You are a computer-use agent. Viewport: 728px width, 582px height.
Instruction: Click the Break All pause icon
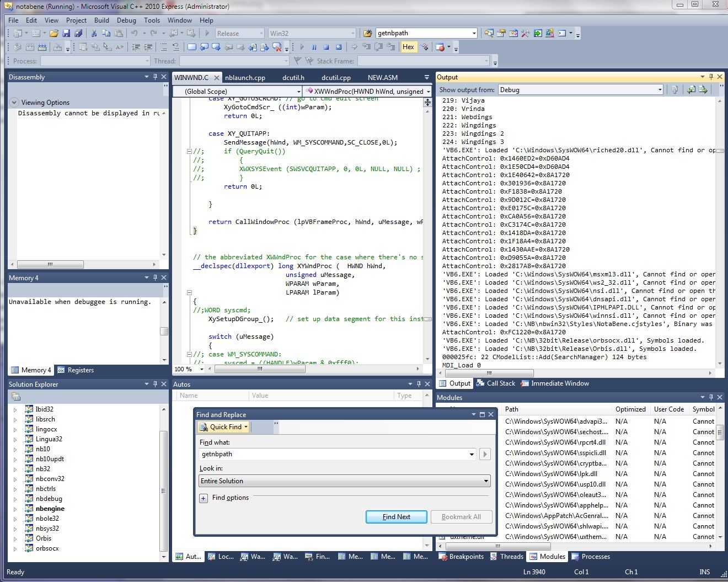[x=314, y=47]
